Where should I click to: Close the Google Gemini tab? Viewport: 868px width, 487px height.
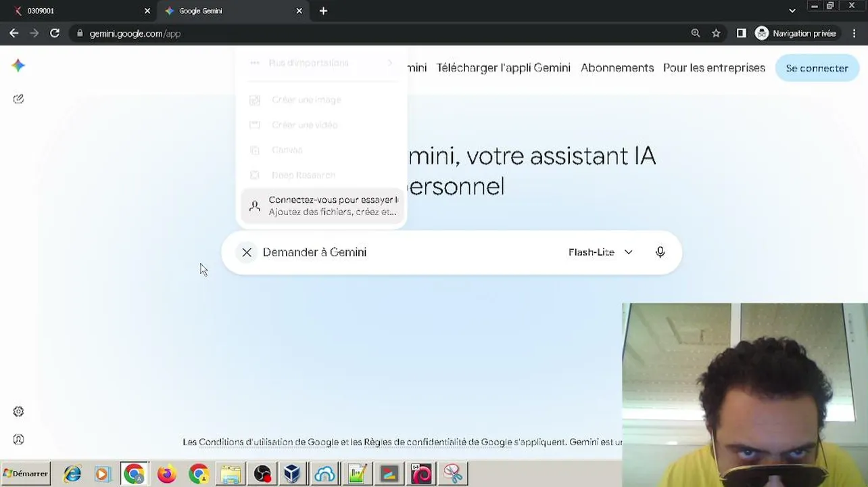[x=299, y=11]
